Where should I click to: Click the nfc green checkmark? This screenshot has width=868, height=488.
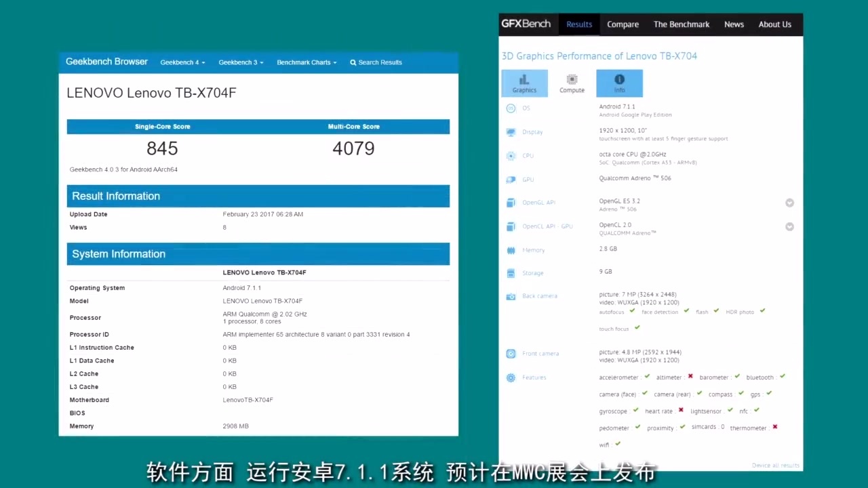[756, 410]
